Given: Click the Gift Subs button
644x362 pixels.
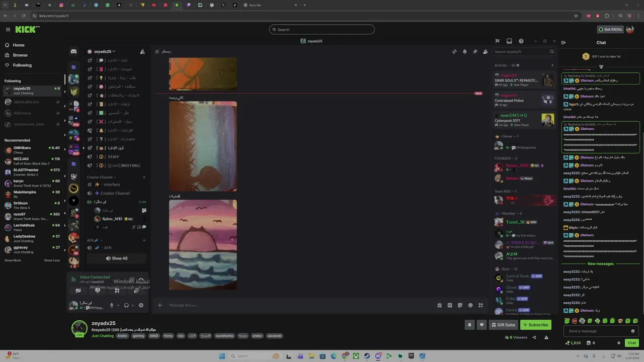Looking at the screenshot, I should click(503, 325).
